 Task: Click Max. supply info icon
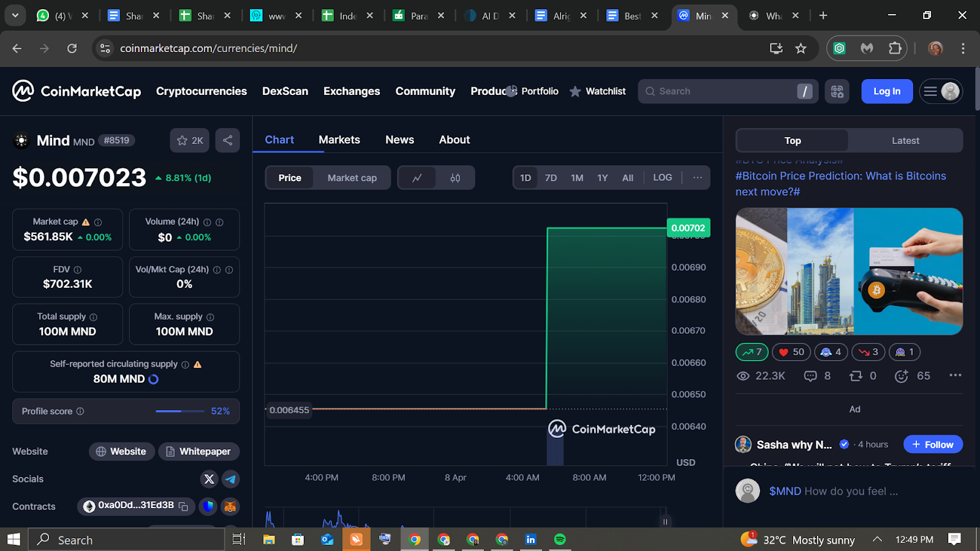211,317
